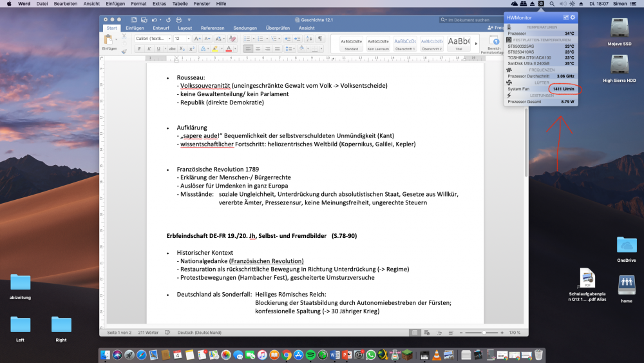Select the format painter brush icon

pyautogui.click(x=124, y=51)
